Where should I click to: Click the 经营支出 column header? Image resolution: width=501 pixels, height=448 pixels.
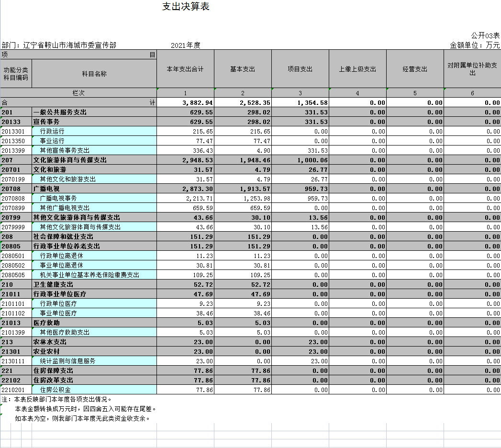[x=415, y=69]
